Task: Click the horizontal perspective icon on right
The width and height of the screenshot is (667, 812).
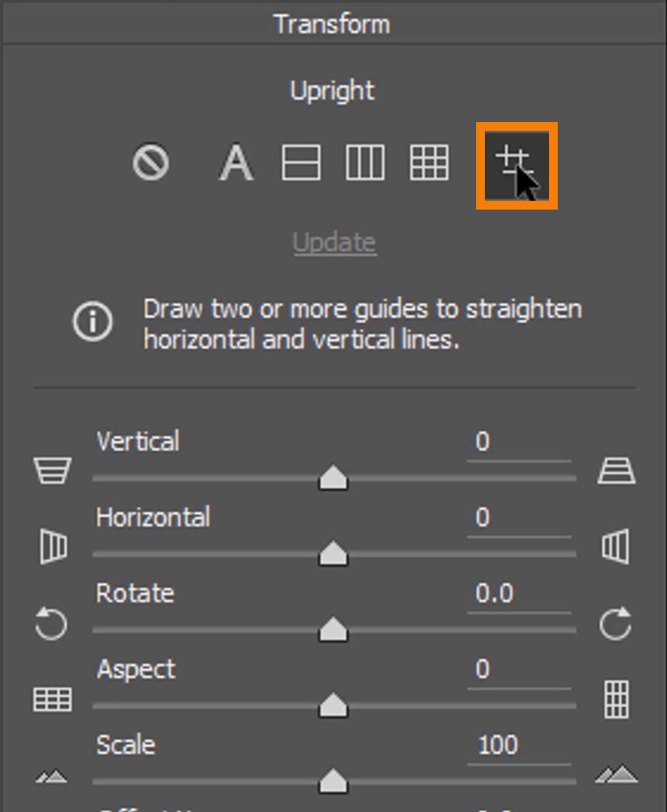Action: [616, 547]
